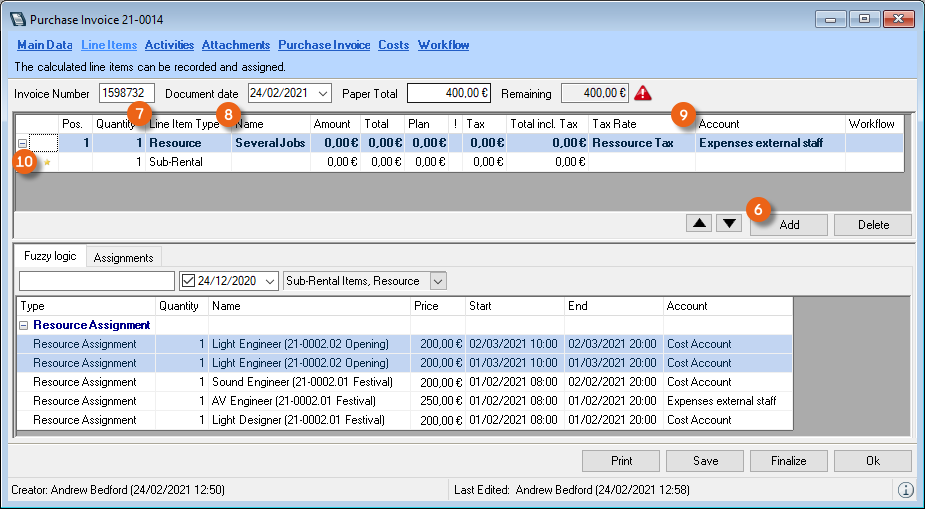
Task: Click the Paper Total amount field
Action: (448, 93)
